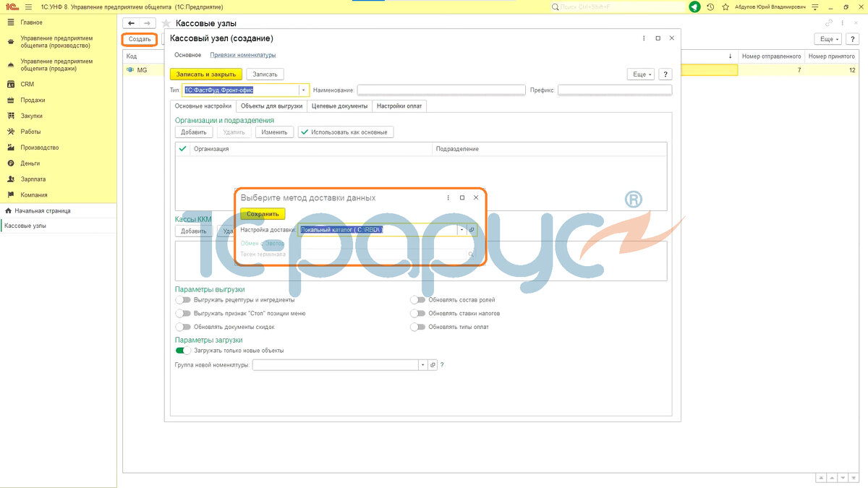Click Производство factory icon in sidebar
The height and width of the screenshot is (488, 868).
pos(11,147)
